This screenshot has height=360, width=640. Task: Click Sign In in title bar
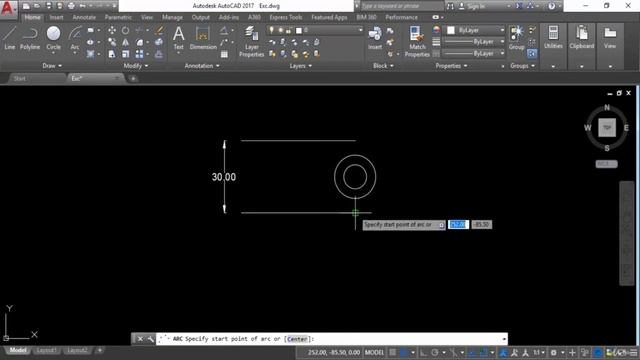pyautogui.click(x=476, y=6)
